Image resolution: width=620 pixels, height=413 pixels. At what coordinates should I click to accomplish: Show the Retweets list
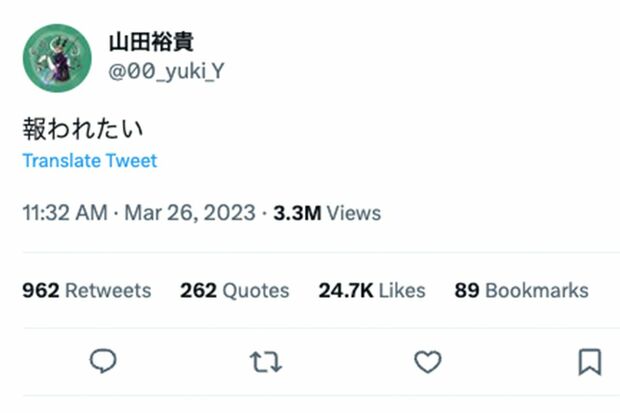click(x=108, y=291)
